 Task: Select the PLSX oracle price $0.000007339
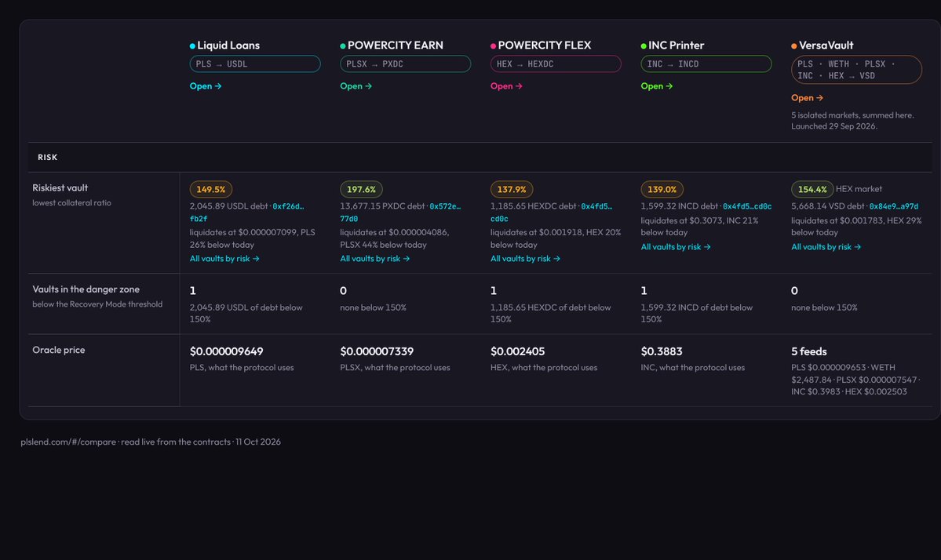pos(377,351)
